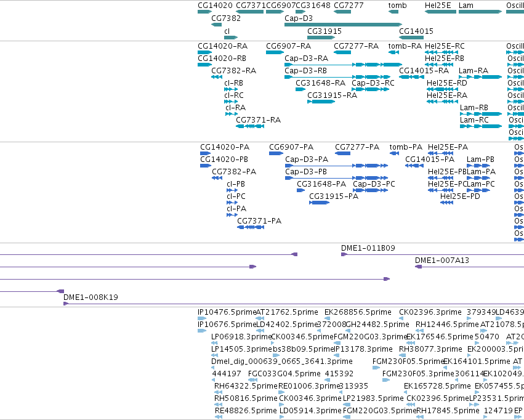The height and width of the screenshot is (420, 524).
Task: Select protein tomb-PA
Action: tap(406, 147)
